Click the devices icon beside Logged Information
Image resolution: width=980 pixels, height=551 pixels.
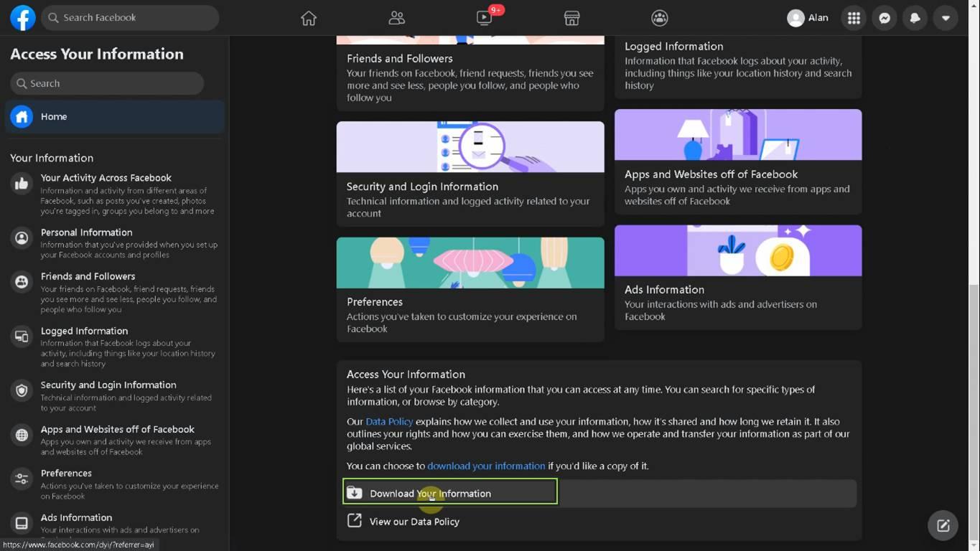(x=22, y=336)
